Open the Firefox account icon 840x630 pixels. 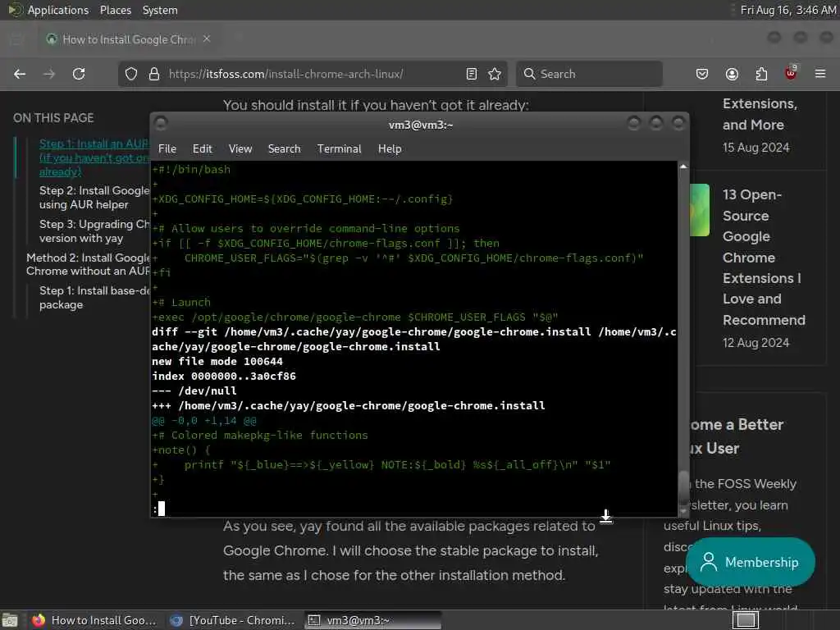732,74
